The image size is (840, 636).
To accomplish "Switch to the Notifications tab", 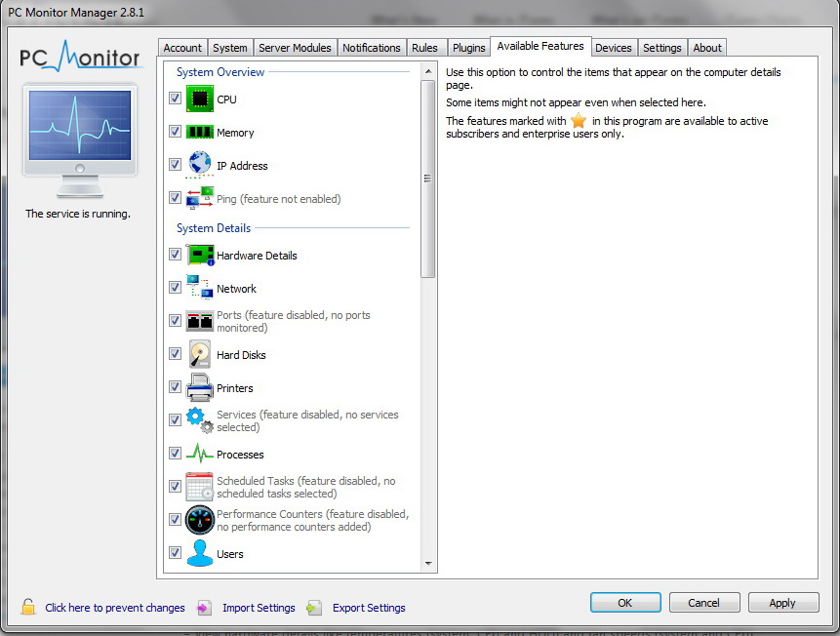I will point(372,48).
